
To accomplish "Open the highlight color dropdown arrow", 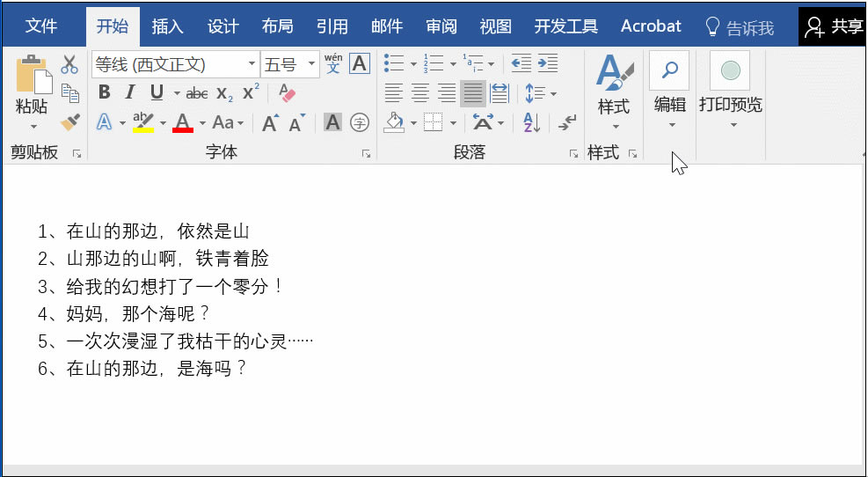I will pos(163,123).
